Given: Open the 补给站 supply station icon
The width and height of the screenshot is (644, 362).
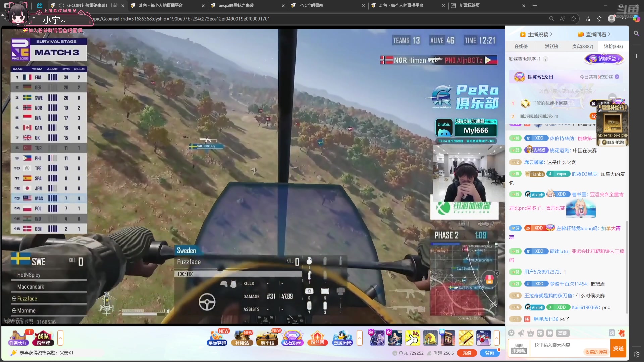Looking at the screenshot, I should point(242,338).
